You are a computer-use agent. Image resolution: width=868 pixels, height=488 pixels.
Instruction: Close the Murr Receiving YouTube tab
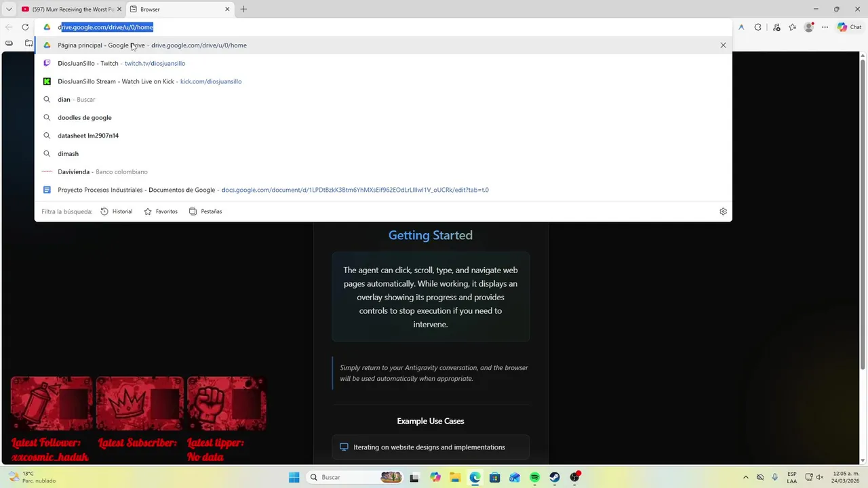click(x=119, y=9)
